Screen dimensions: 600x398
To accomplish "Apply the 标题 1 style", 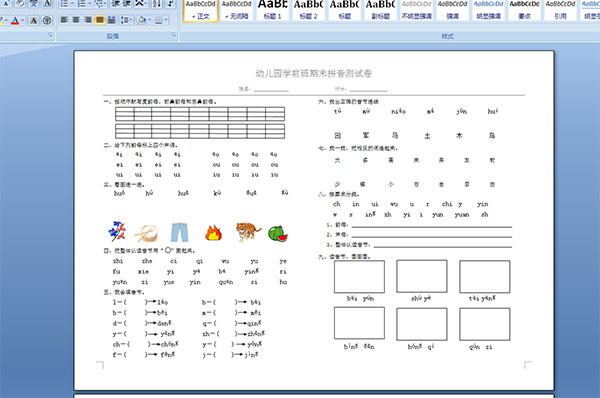I will pos(272,10).
